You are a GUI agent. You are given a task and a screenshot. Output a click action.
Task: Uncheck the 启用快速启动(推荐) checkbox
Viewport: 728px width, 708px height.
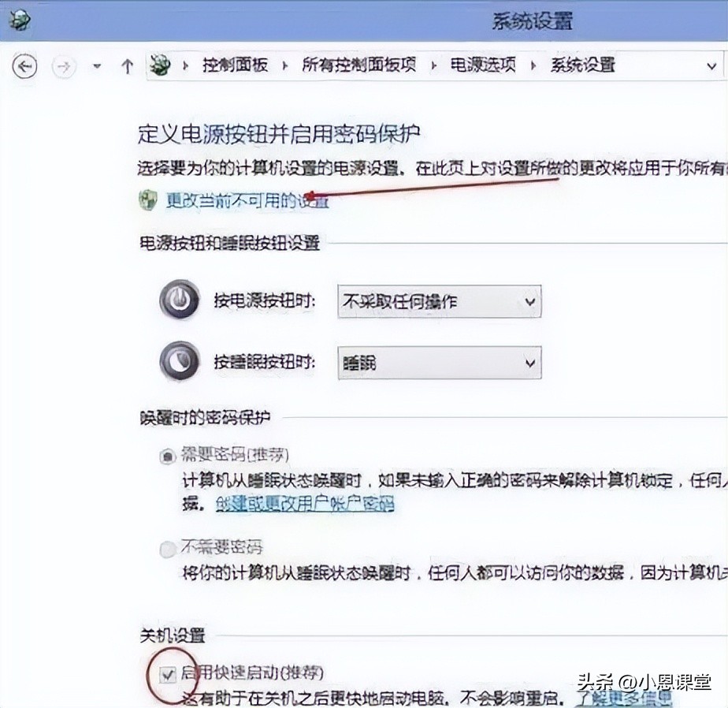point(167,674)
